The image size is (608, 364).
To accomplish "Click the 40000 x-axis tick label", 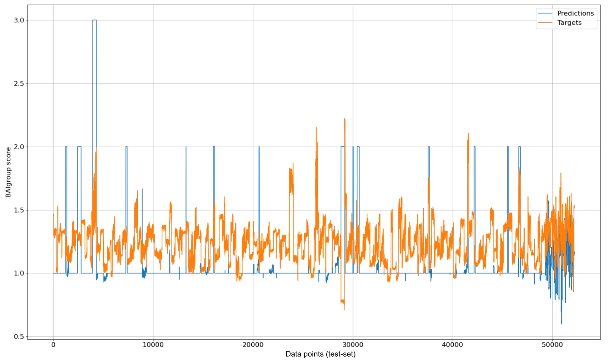I will click(453, 345).
